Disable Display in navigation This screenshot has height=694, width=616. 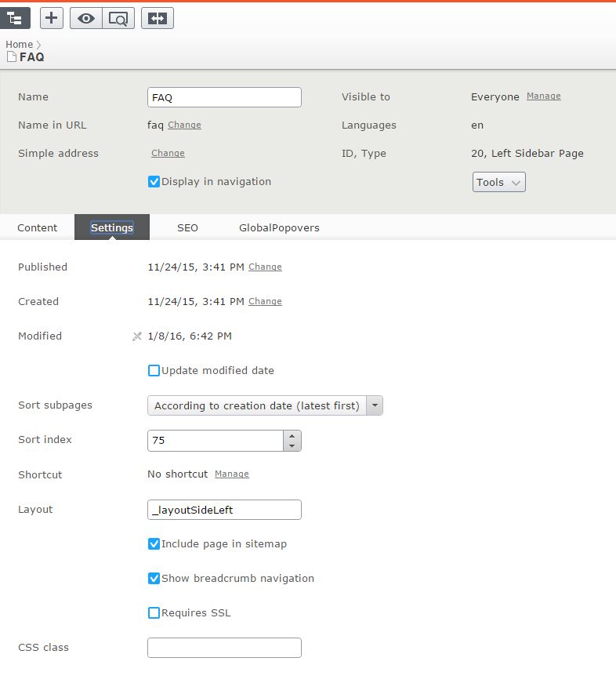154,181
